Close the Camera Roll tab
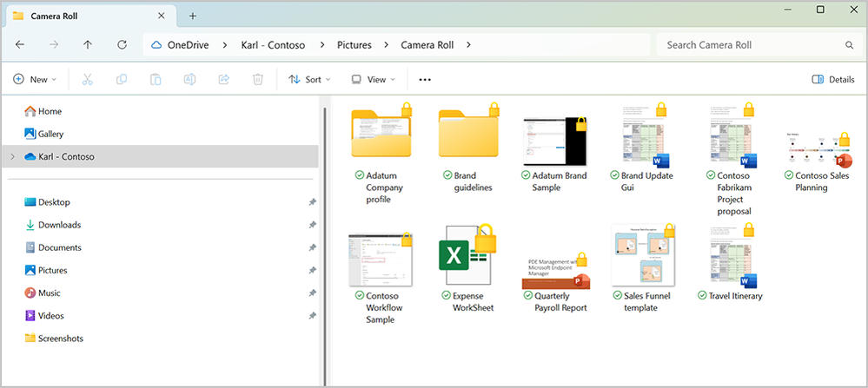The height and width of the screenshot is (388, 868). coord(161,16)
